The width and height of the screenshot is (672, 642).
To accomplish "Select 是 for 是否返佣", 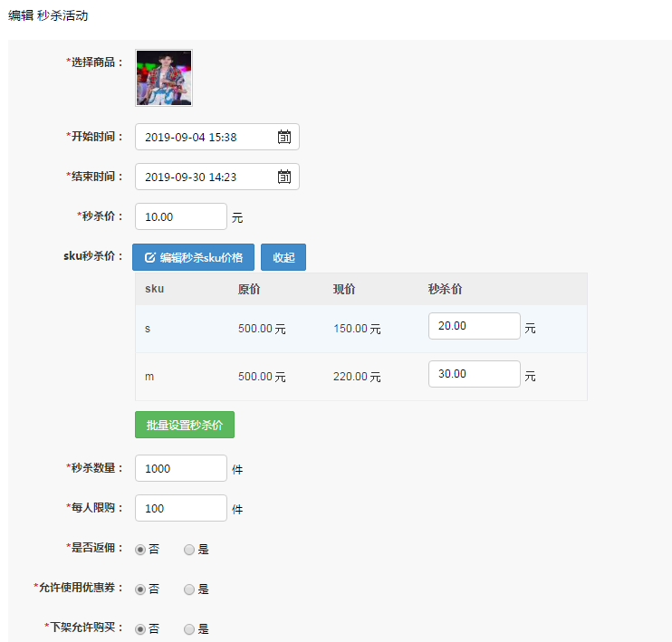I will pos(189,550).
